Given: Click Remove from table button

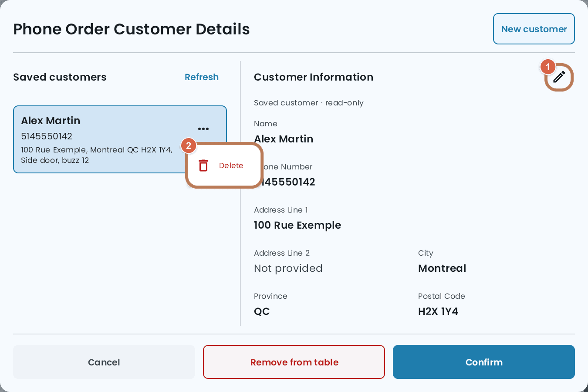Looking at the screenshot, I should click(294, 362).
